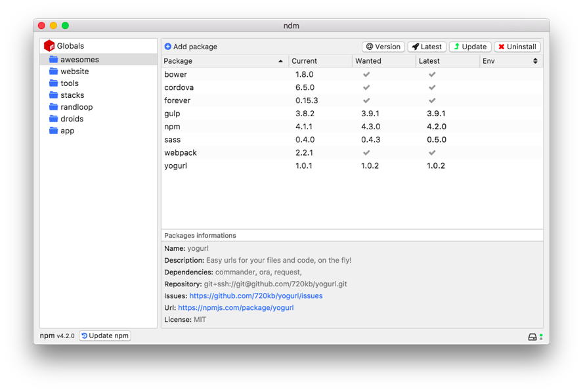Open the npmjs yogurl package link
Viewport: 583px width, 392px height.
pos(236,307)
